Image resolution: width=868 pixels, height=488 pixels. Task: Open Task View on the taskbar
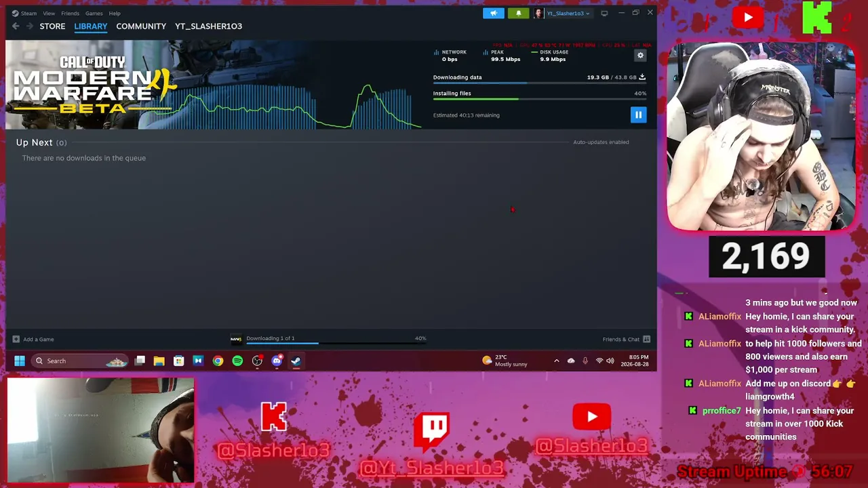point(140,361)
